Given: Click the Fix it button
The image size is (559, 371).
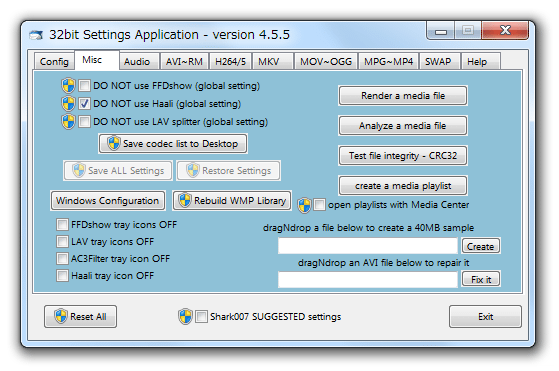Looking at the screenshot, I should 481,279.
